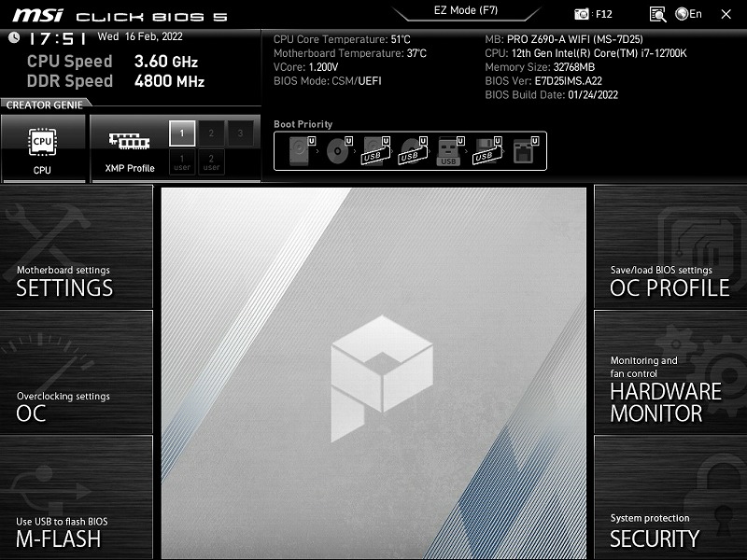The image size is (747, 560).
Task: Switch to EZ Mode (F7)
Action: coord(466,11)
